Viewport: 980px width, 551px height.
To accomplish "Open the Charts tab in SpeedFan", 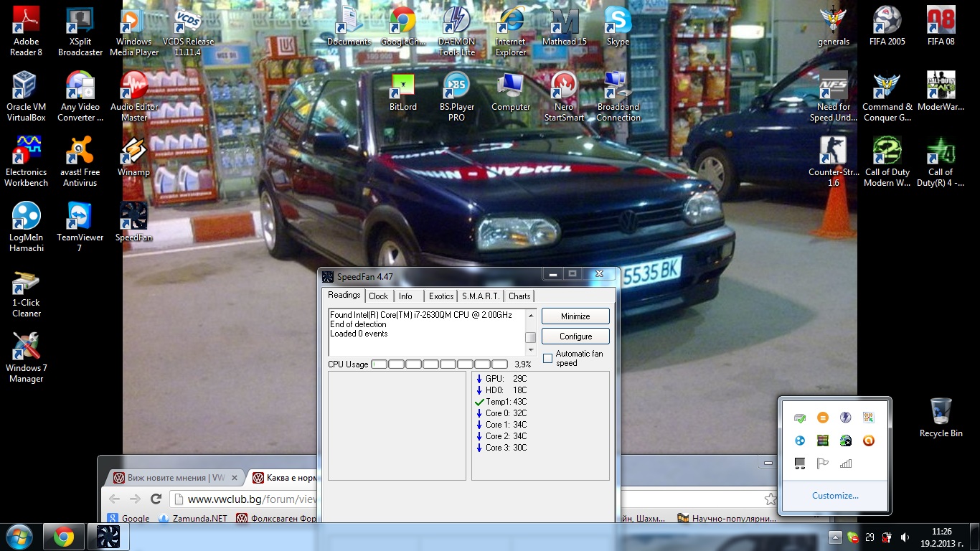I will click(x=519, y=296).
